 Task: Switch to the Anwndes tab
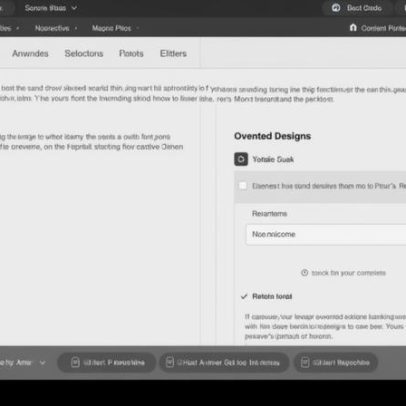30,53
